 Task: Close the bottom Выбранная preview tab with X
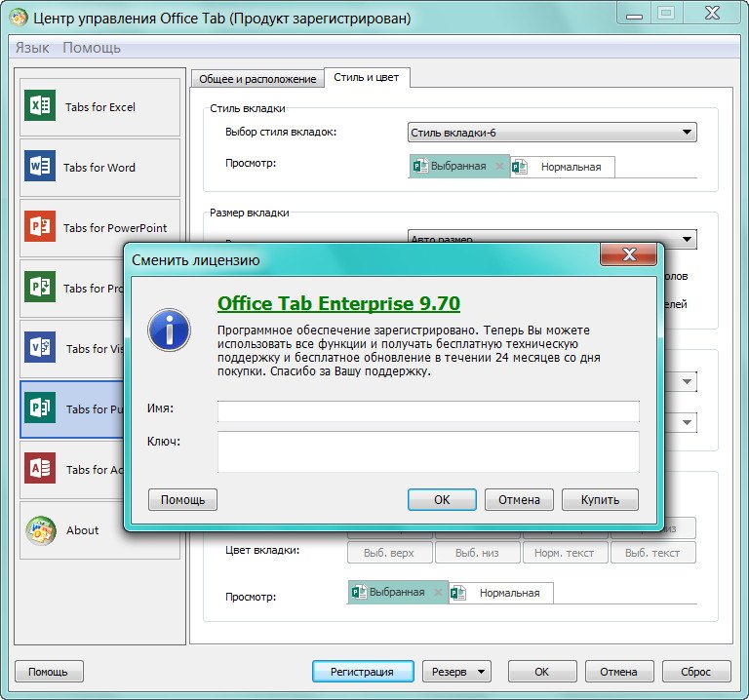pyautogui.click(x=438, y=592)
